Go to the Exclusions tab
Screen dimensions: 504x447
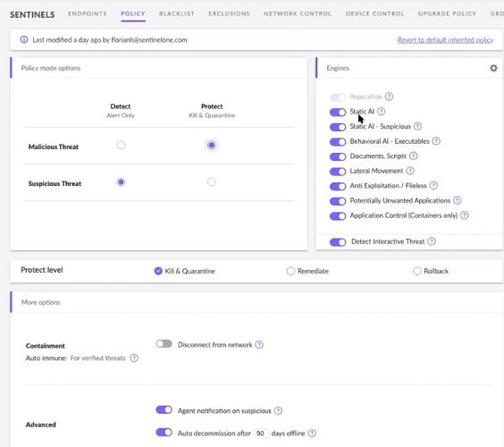[229, 13]
